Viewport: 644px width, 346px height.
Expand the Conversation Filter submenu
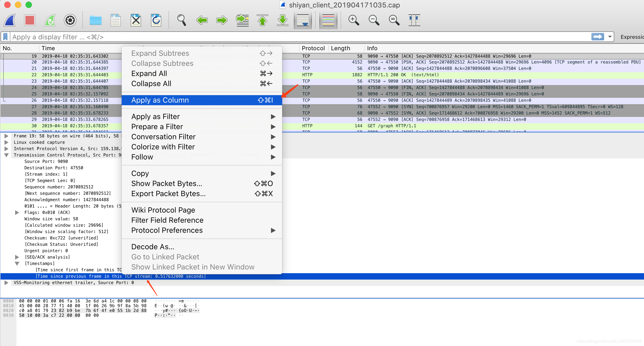(x=203, y=136)
